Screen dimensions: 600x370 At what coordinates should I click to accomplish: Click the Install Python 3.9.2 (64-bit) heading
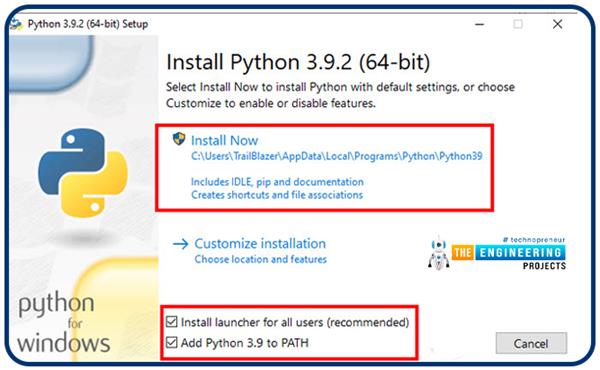pos(298,62)
